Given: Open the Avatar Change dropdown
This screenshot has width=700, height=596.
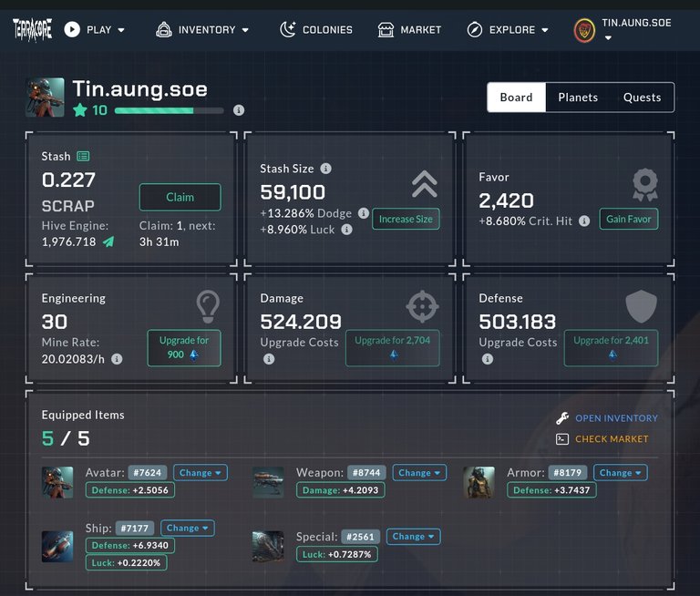Looking at the screenshot, I should click(200, 473).
